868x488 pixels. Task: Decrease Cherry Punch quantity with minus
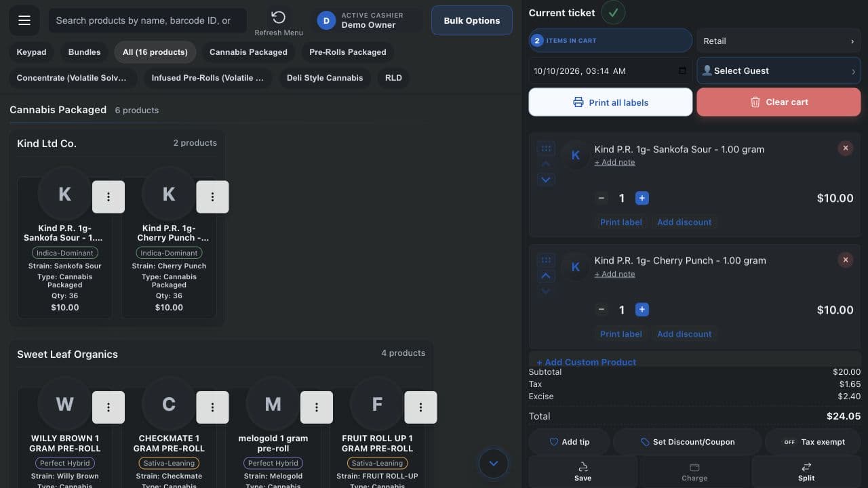tap(601, 310)
